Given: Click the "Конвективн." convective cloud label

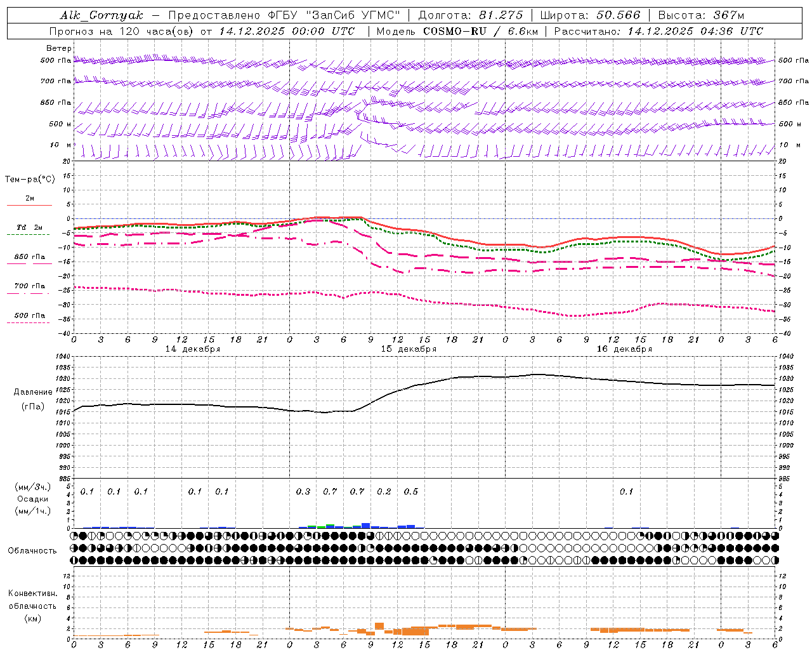Looking at the screenshot, I should (x=32, y=594).
